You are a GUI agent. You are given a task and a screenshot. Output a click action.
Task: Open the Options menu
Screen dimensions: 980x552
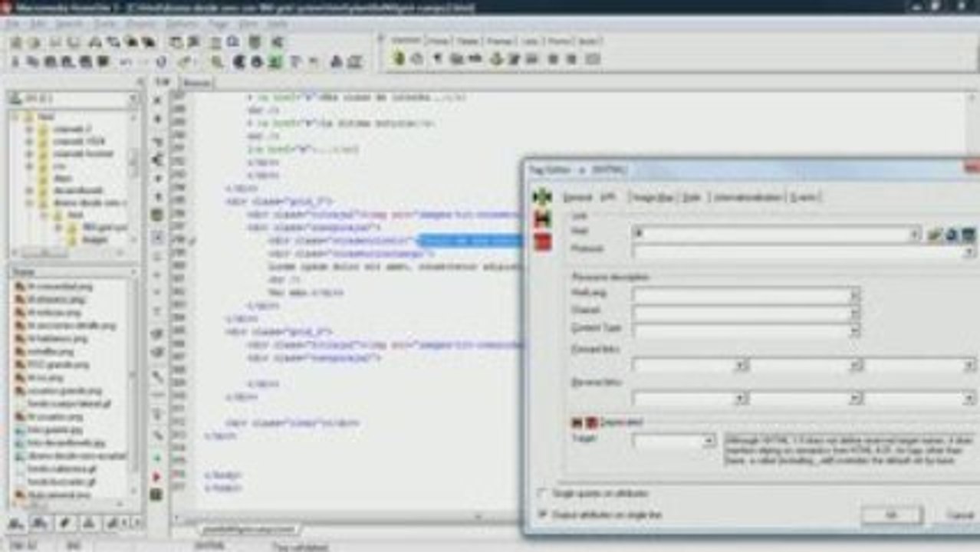182,24
